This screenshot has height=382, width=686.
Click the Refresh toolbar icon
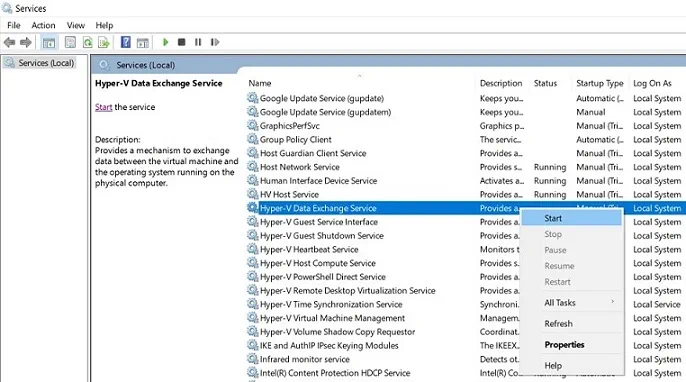click(88, 42)
